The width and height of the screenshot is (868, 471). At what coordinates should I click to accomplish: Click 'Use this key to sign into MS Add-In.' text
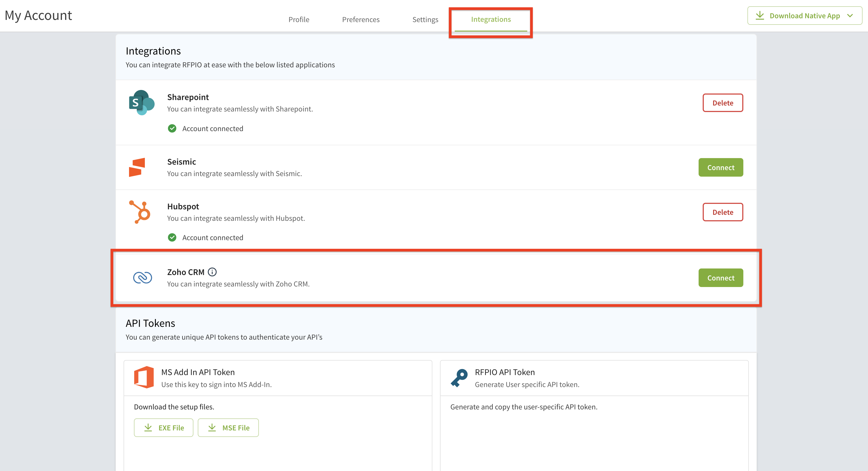click(x=216, y=385)
